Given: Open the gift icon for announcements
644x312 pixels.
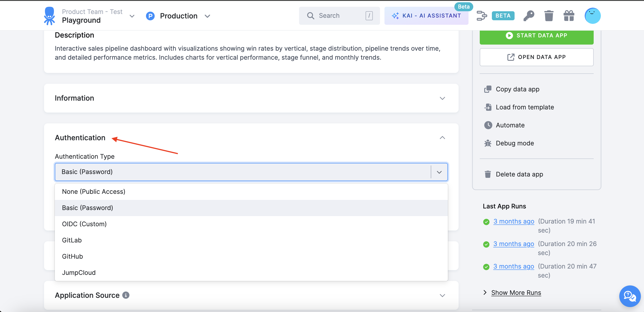Looking at the screenshot, I should click(x=569, y=16).
